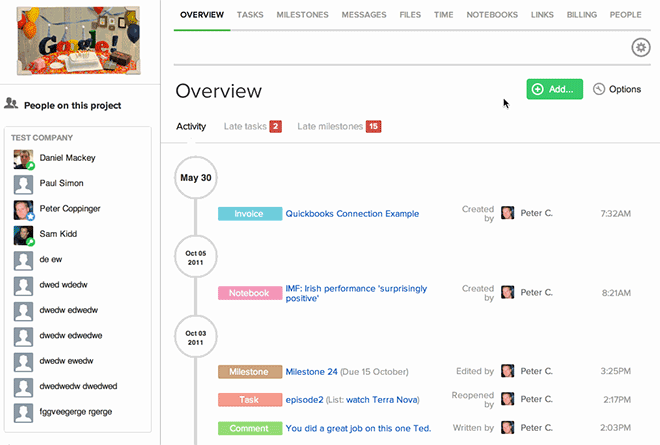
Task: Go to the Billing tab
Action: pyautogui.click(x=581, y=15)
